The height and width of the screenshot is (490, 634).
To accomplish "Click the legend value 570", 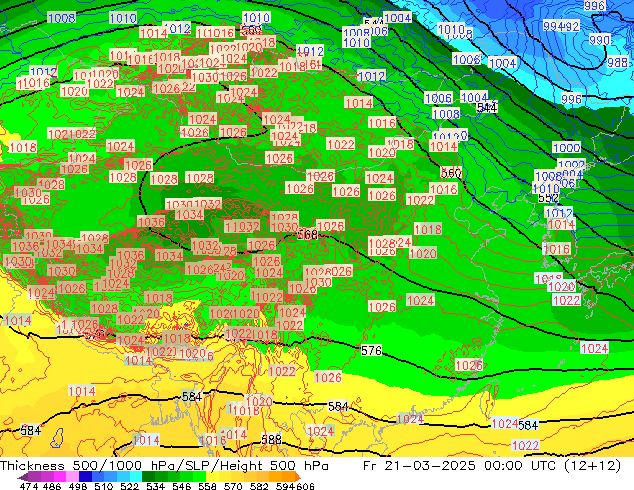I will tap(233, 486).
